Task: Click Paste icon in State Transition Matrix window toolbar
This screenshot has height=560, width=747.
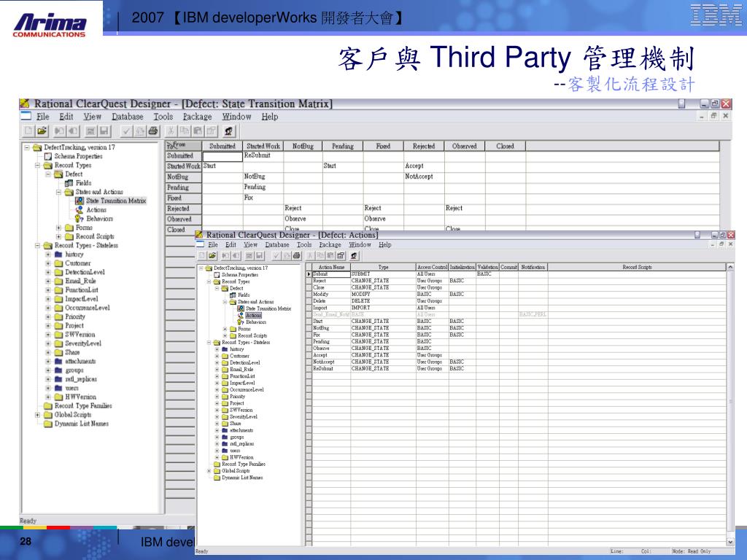Action: [x=198, y=131]
